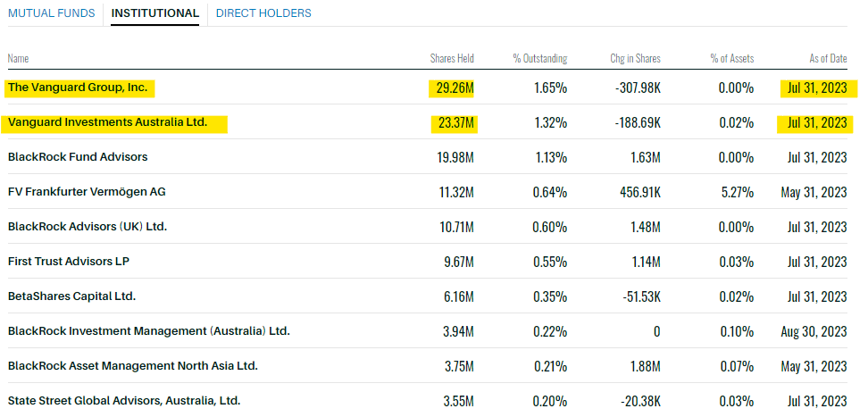The height and width of the screenshot is (417, 868).
Task: Select the 11.32M shares held cell
Action: [456, 192]
